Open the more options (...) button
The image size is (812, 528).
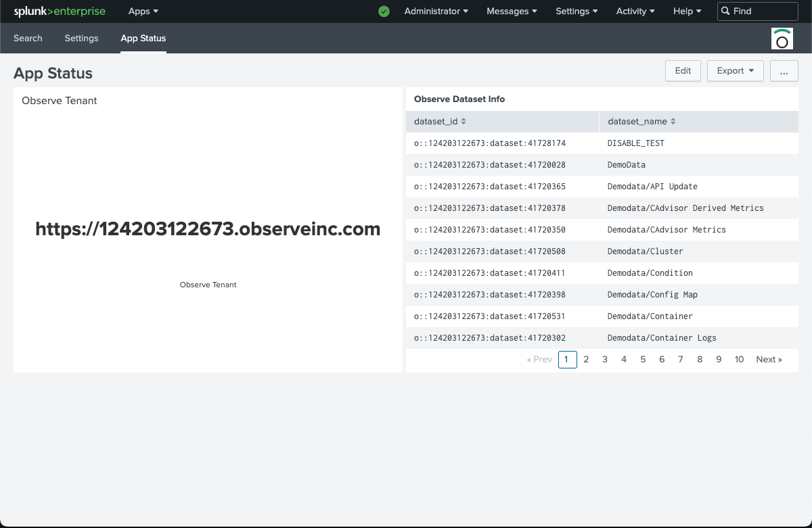pyautogui.click(x=784, y=71)
